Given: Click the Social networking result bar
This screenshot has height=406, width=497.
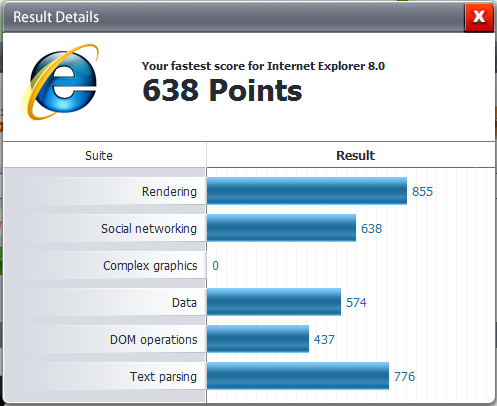Looking at the screenshot, I should [x=281, y=228].
